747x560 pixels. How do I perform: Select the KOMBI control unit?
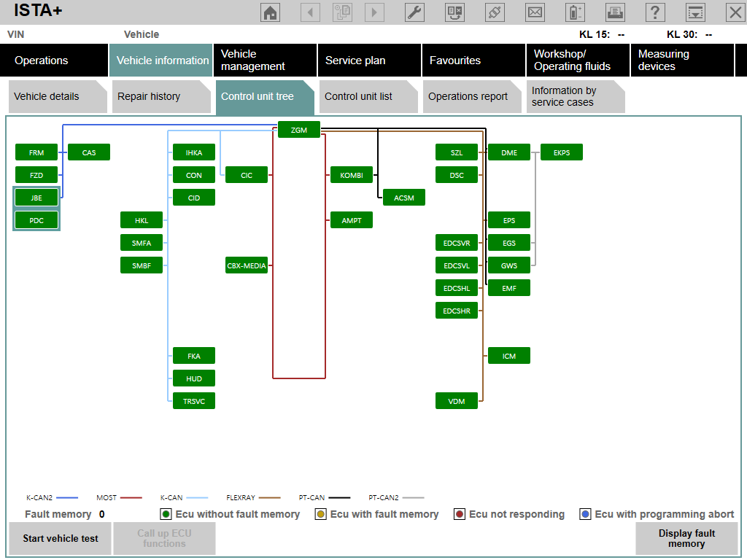(352, 175)
